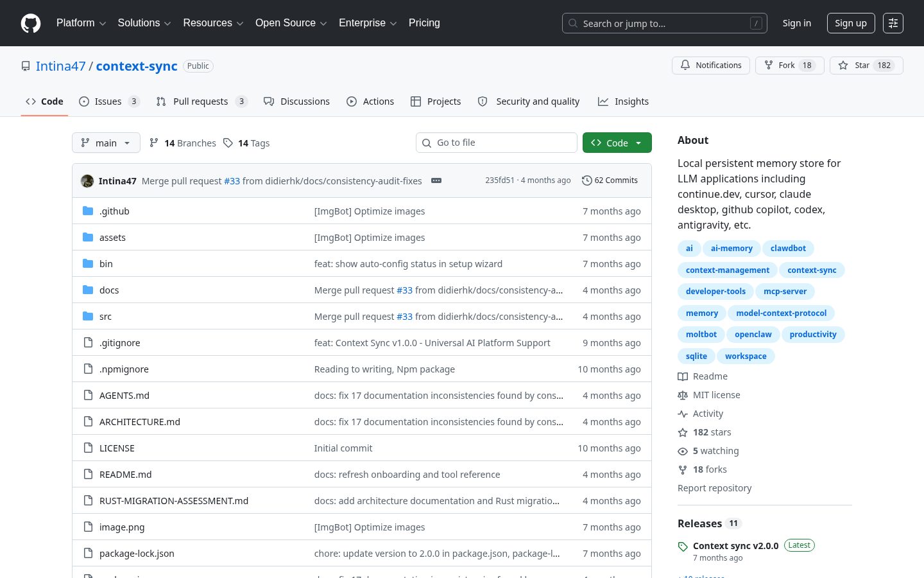Click the src folder icon
The height and width of the screenshot is (578, 924).
coord(88,316)
